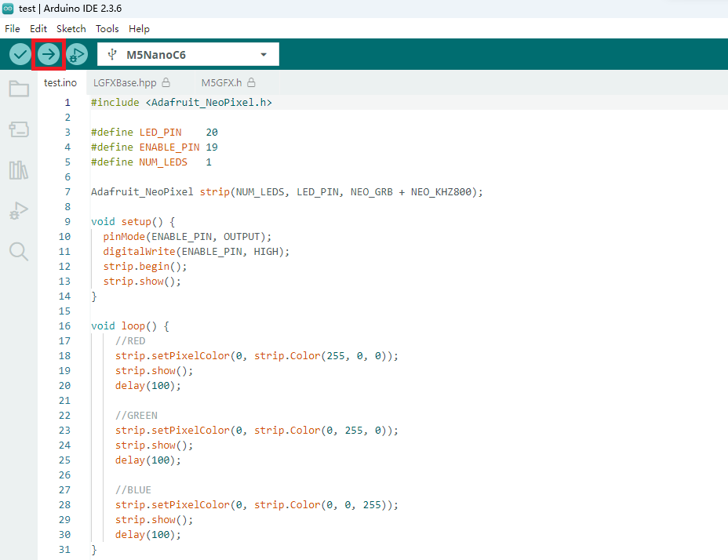This screenshot has width=728, height=560.
Task: Open the Tools menu
Action: click(107, 29)
